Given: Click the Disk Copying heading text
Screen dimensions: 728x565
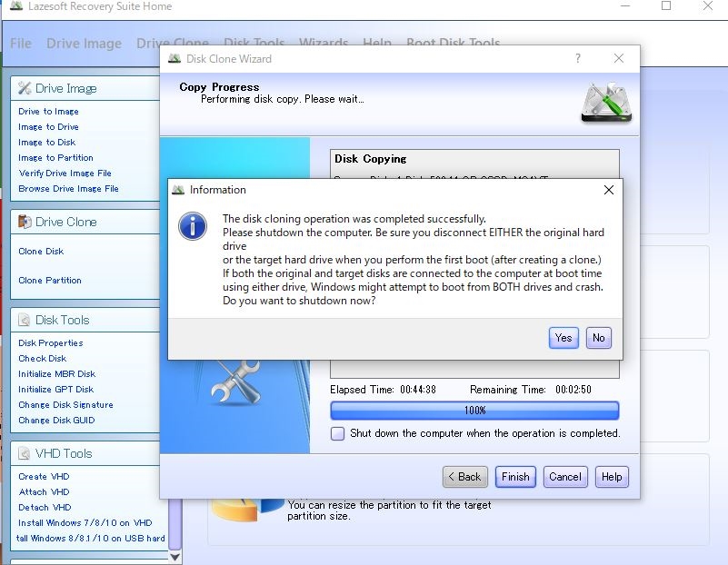Looking at the screenshot, I should tap(371, 159).
